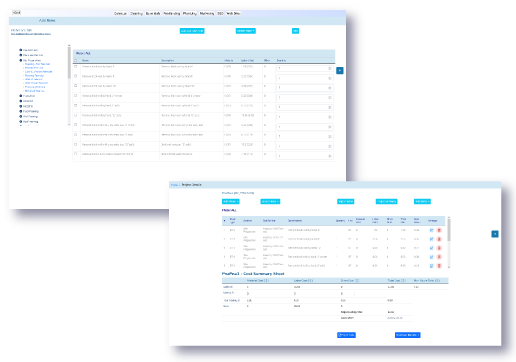The width and height of the screenshot is (516, 362).
Task: Click the icon of the seventh tree category
Action: (x=21, y=111)
